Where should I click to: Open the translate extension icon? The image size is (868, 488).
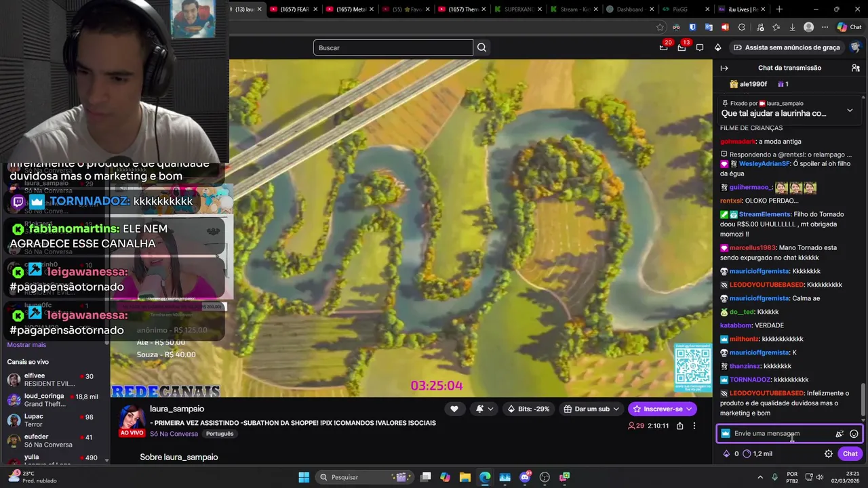coord(709,27)
